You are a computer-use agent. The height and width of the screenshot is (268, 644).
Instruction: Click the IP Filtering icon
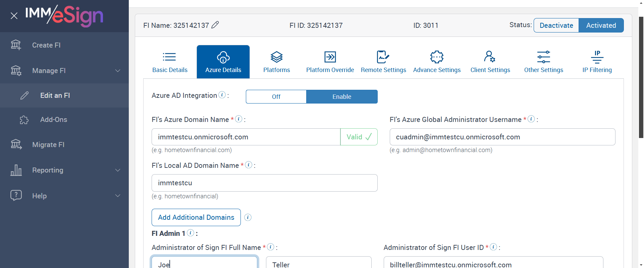pyautogui.click(x=597, y=57)
